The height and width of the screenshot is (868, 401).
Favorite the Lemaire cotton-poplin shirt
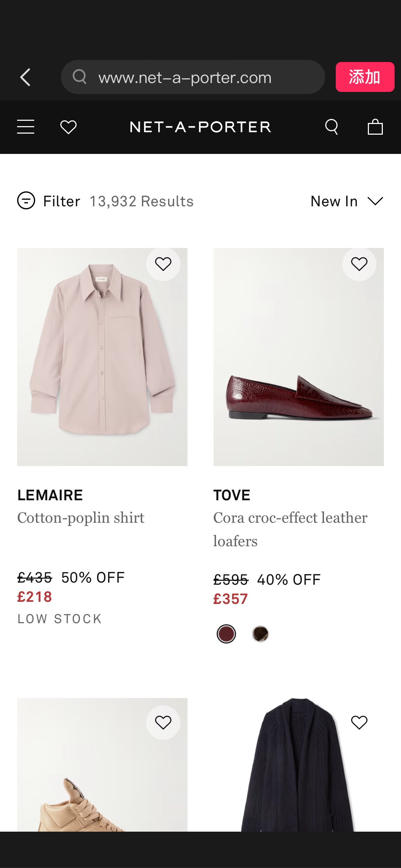click(x=163, y=264)
